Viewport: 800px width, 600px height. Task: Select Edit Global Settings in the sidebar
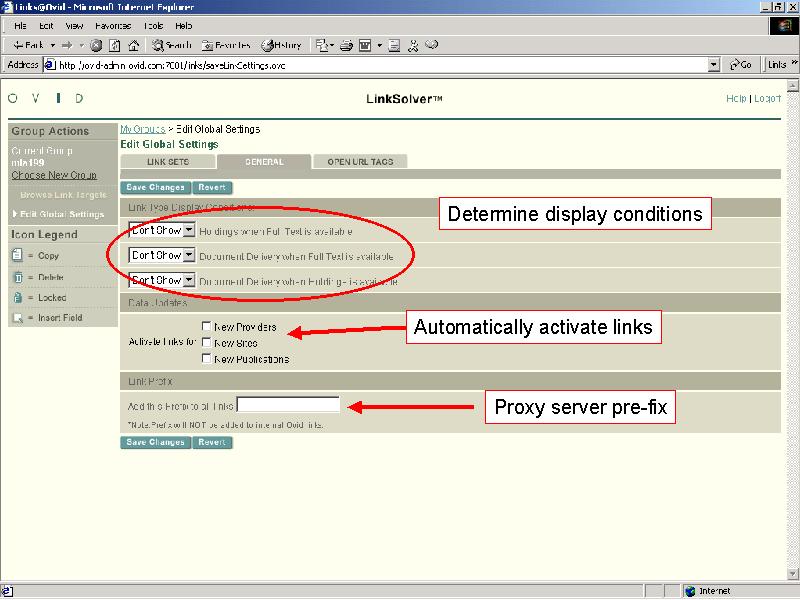pos(62,214)
